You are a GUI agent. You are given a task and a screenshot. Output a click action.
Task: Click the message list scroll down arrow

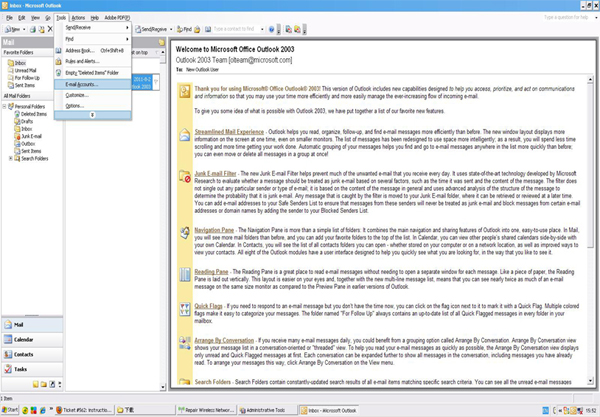tap(163, 387)
